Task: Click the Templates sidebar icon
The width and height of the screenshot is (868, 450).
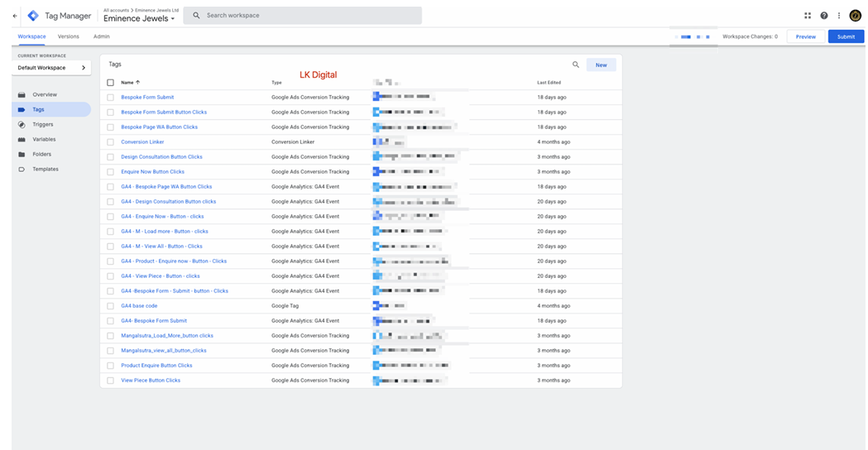Action: tap(22, 170)
